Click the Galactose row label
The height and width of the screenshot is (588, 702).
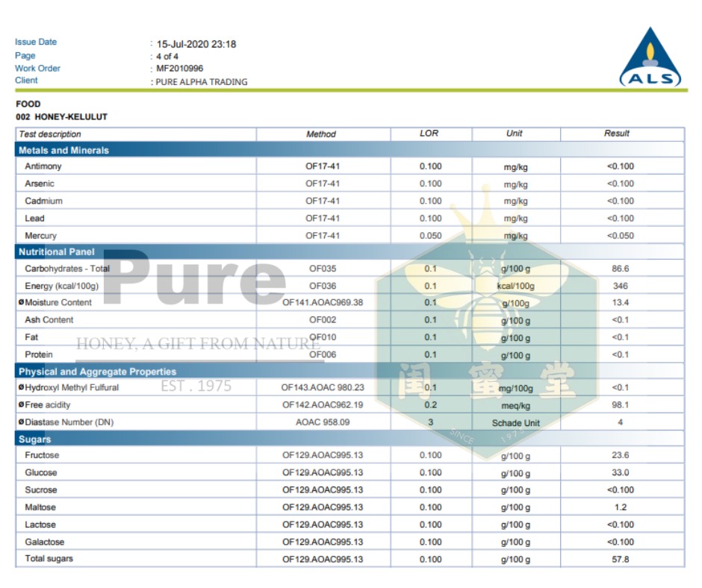44,542
